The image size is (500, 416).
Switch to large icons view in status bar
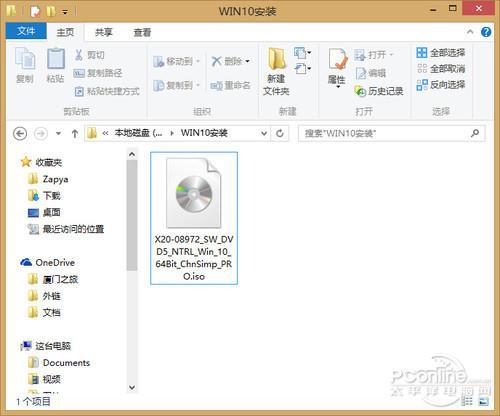483,401
